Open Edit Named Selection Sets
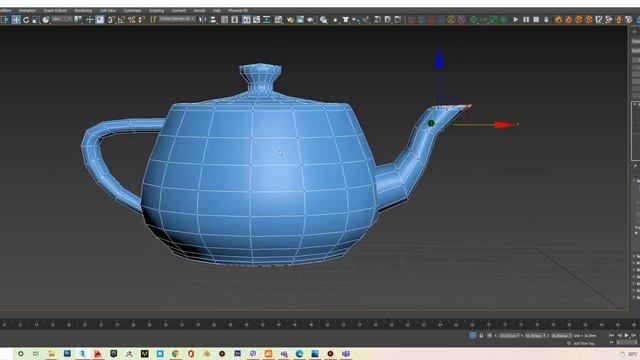 tap(153, 20)
